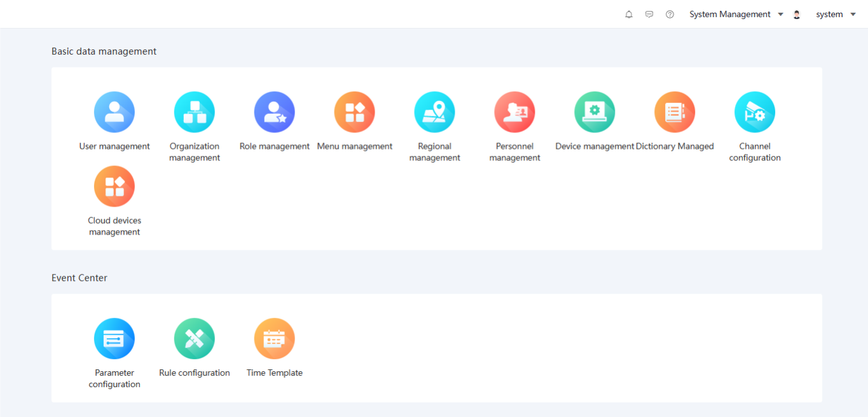Open the Menu management icon
The width and height of the screenshot is (868, 417).
355,112
